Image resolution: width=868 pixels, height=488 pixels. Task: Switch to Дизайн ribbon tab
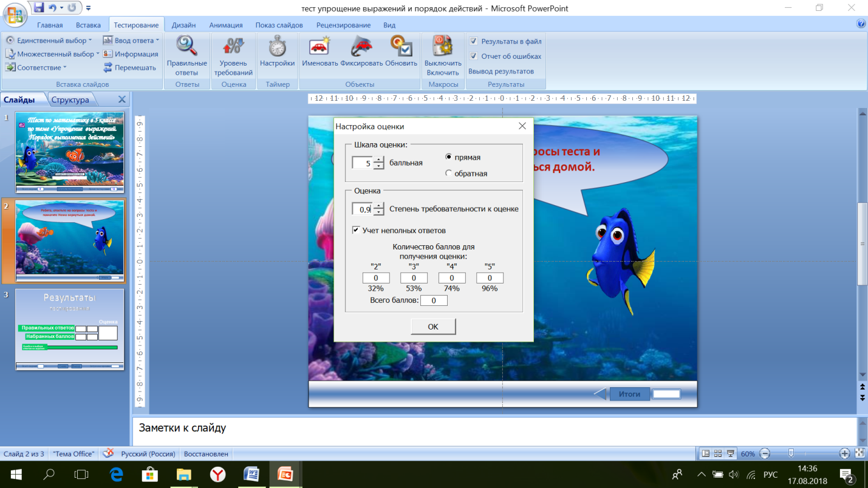[x=183, y=25]
